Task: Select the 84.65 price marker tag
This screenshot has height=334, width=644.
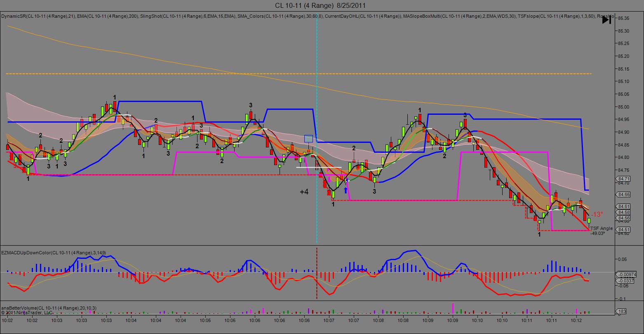Action: tap(624, 194)
